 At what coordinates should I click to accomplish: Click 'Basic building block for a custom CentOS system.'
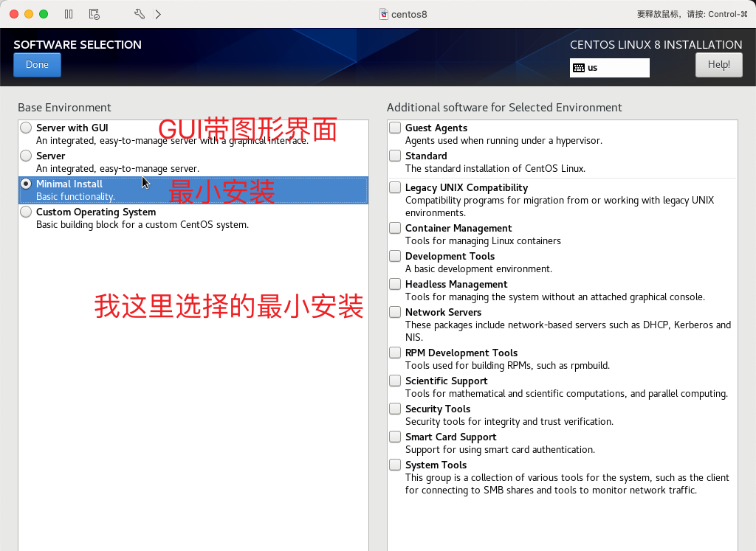[x=142, y=224]
